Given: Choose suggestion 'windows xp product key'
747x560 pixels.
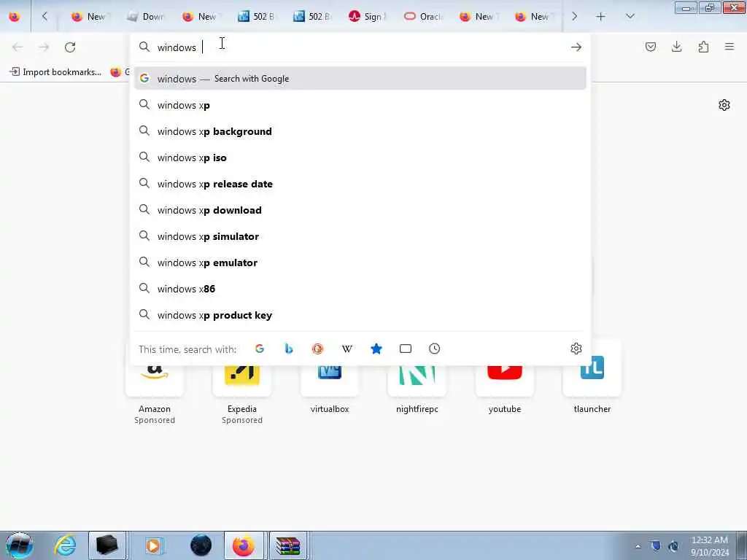Looking at the screenshot, I should (360, 315).
